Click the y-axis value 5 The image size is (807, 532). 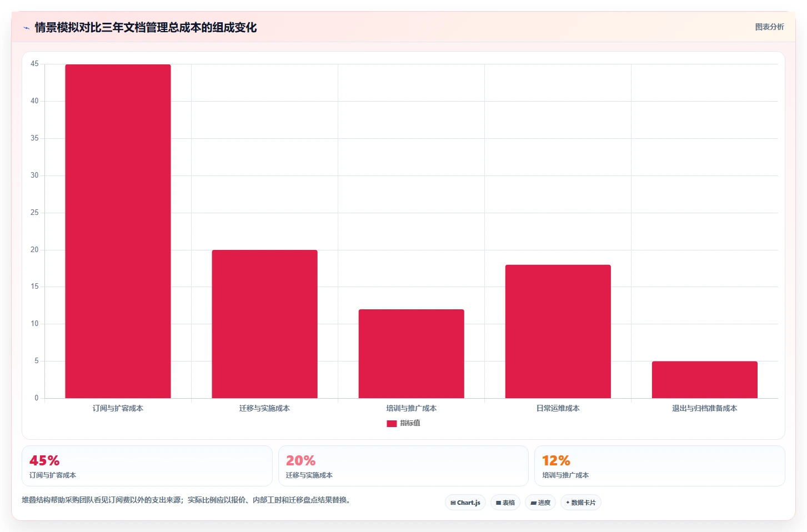click(37, 361)
